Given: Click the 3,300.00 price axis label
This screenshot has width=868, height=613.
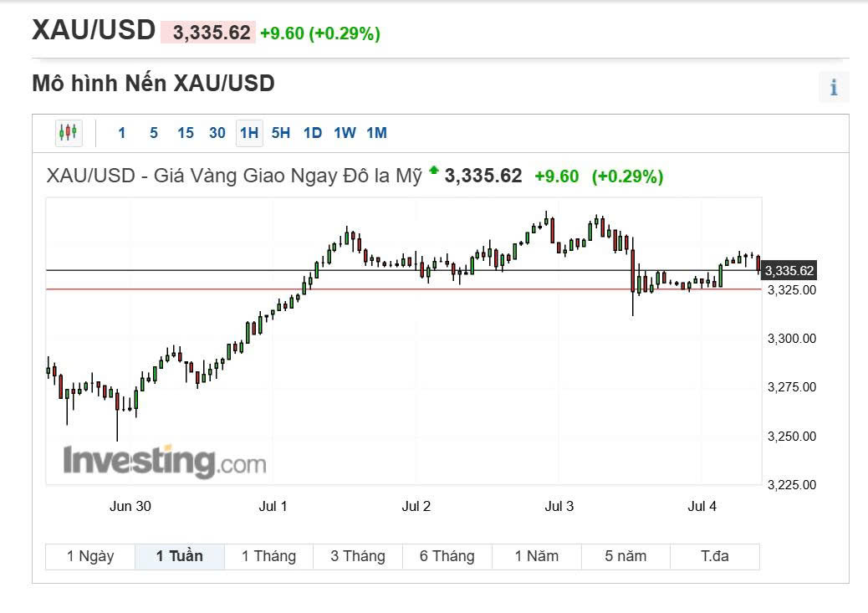Looking at the screenshot, I should click(792, 339).
